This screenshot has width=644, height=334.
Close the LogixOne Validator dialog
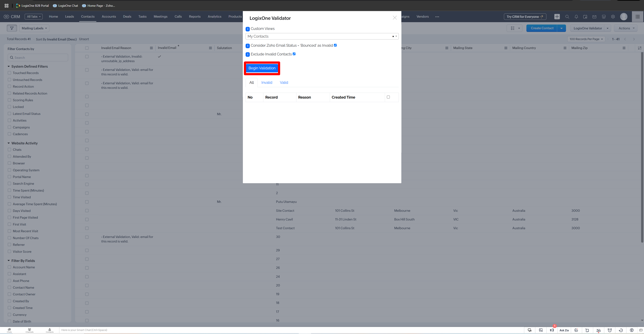(395, 17)
